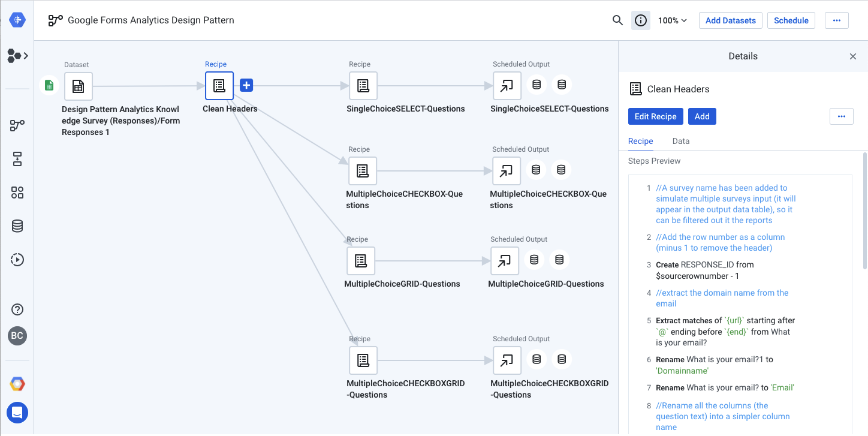Image resolution: width=868 pixels, height=436 pixels.
Task: Close the Details panel
Action: (x=852, y=56)
